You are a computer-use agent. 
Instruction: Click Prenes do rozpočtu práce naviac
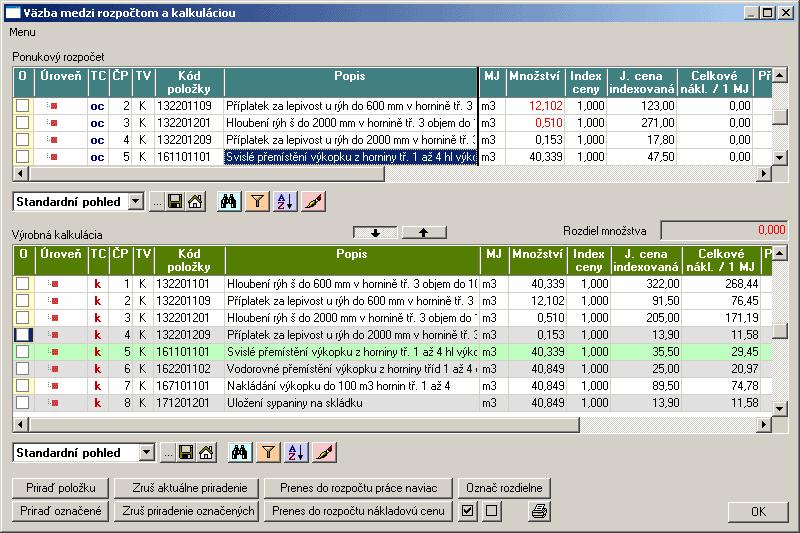click(x=358, y=488)
